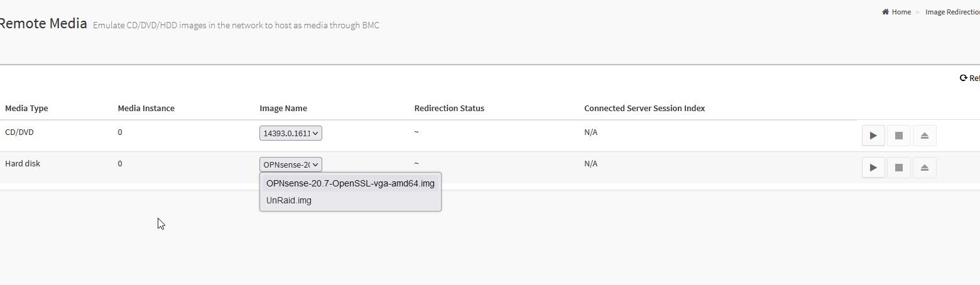Start redirection for the Hard disk media
The height and width of the screenshot is (285, 980).
pos(873,168)
